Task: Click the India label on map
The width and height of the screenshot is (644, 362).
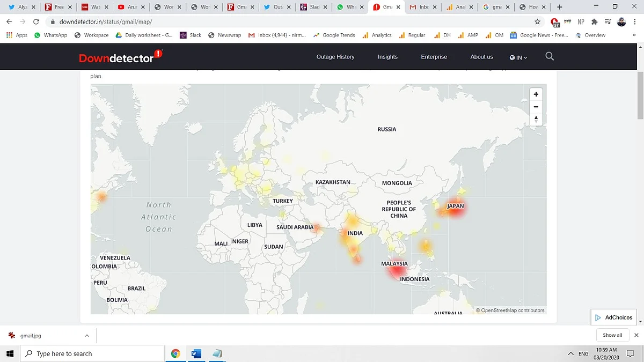Action: coord(355,233)
